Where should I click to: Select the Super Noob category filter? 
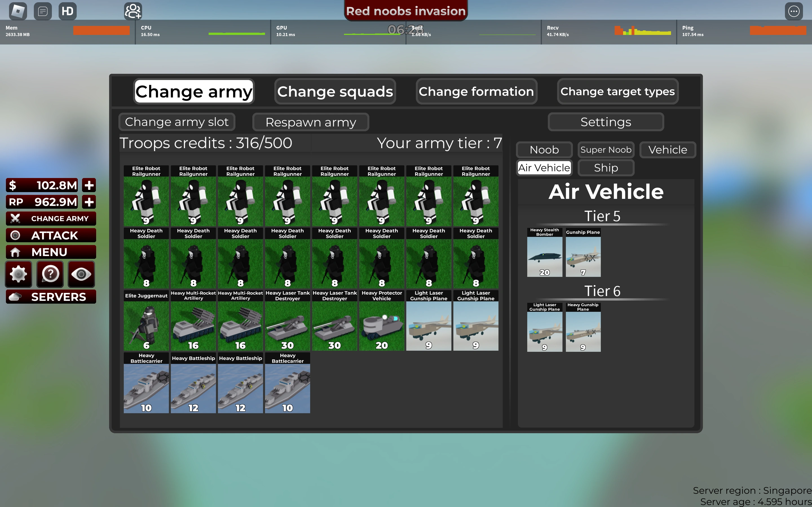tap(606, 150)
